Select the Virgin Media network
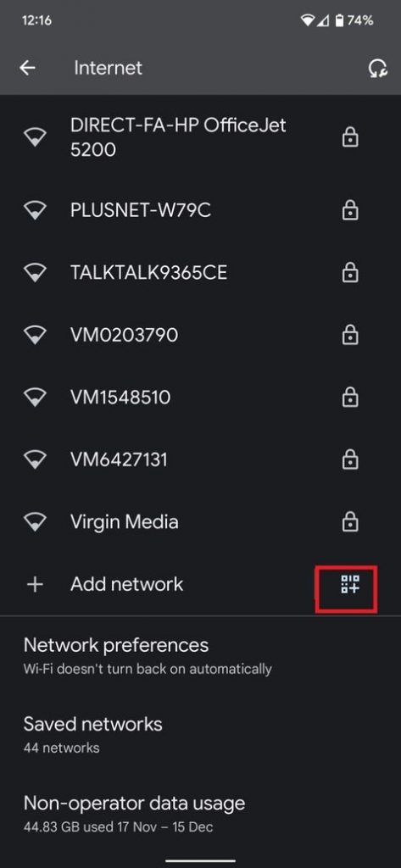The height and width of the screenshot is (868, 401). point(200,521)
